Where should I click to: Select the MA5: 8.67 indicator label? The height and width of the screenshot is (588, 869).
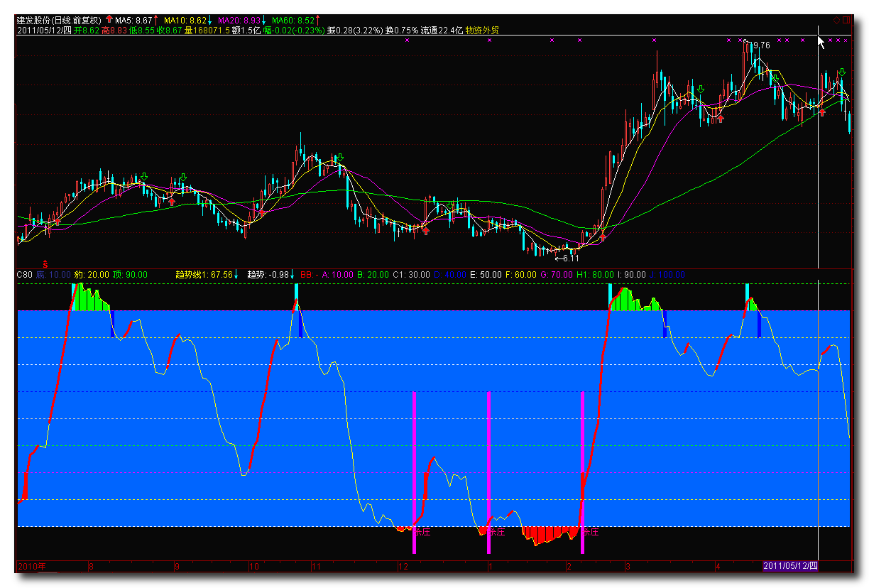click(135, 21)
